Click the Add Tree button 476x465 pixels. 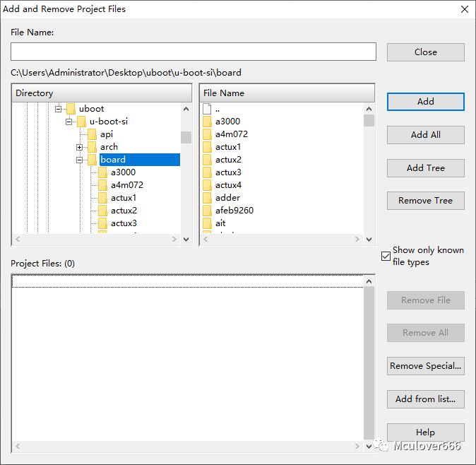(425, 168)
